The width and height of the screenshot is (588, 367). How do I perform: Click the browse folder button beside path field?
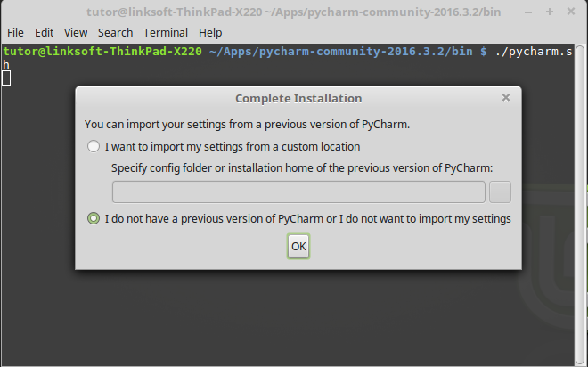500,192
